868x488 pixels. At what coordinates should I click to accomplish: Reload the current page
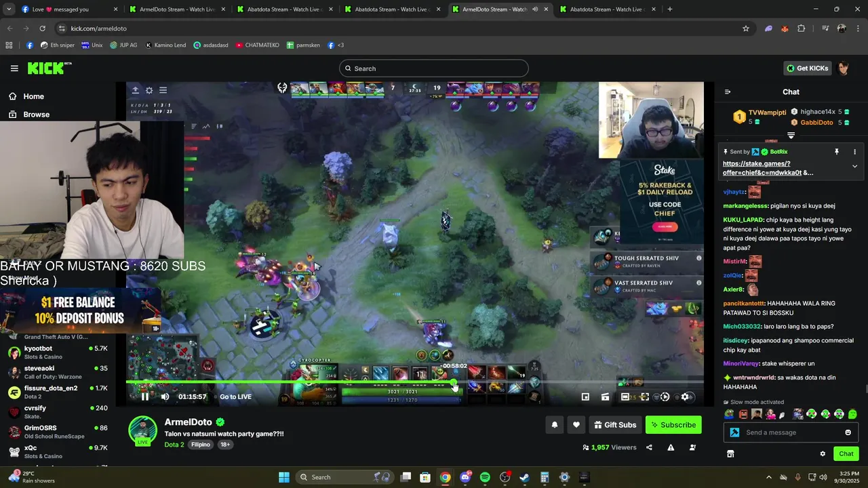42,28
